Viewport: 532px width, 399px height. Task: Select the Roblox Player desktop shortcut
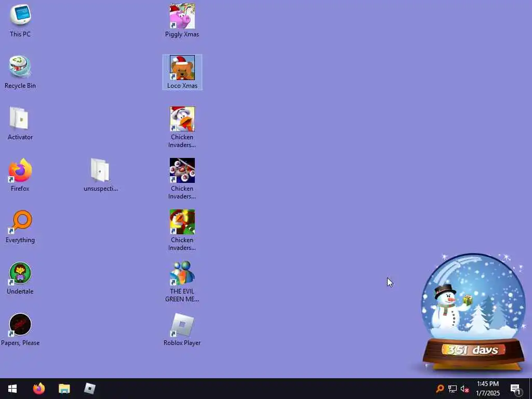(182, 330)
